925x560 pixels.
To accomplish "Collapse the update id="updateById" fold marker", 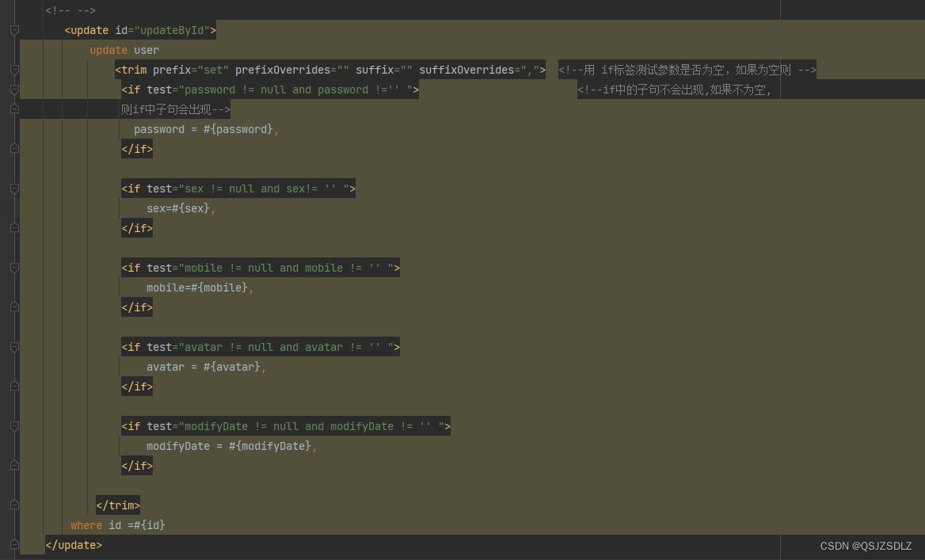I will [15, 30].
